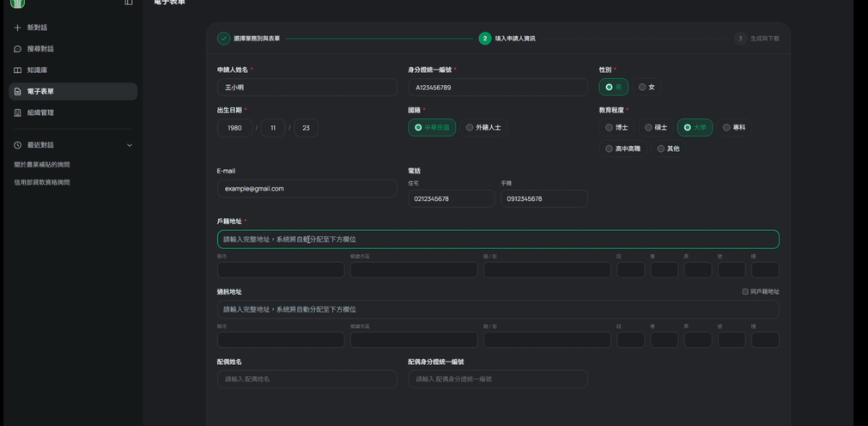Click the E-mail input field

(307, 189)
